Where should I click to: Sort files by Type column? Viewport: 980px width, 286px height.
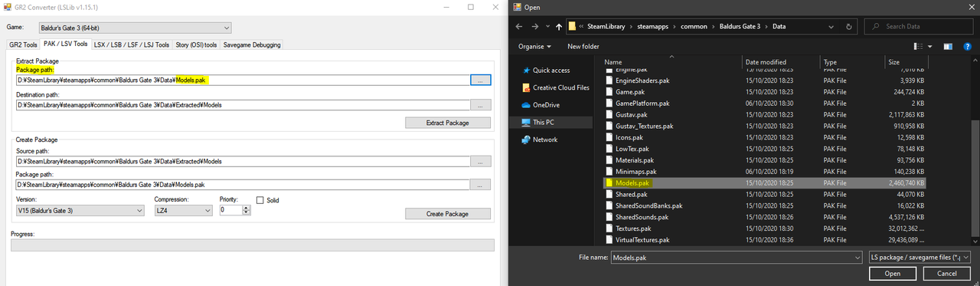(x=852, y=62)
